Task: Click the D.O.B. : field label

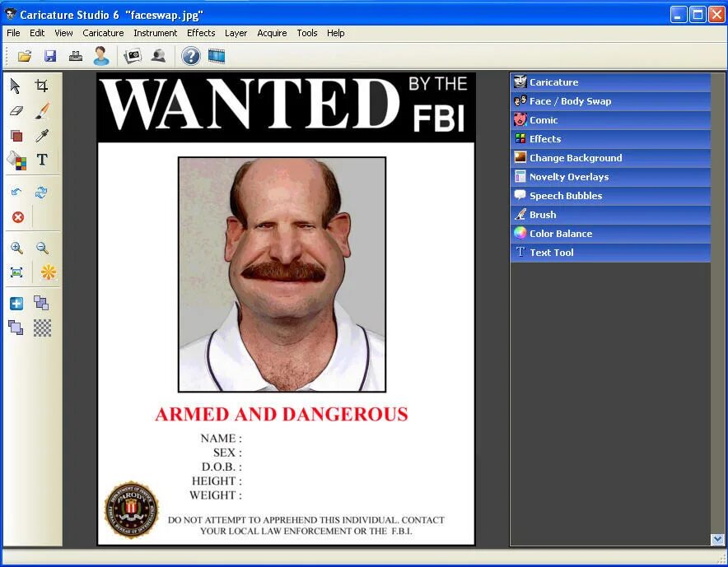Action: tap(222, 467)
